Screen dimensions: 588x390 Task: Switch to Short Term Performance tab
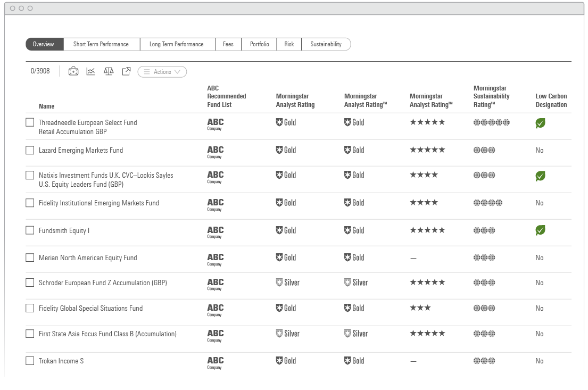click(101, 44)
